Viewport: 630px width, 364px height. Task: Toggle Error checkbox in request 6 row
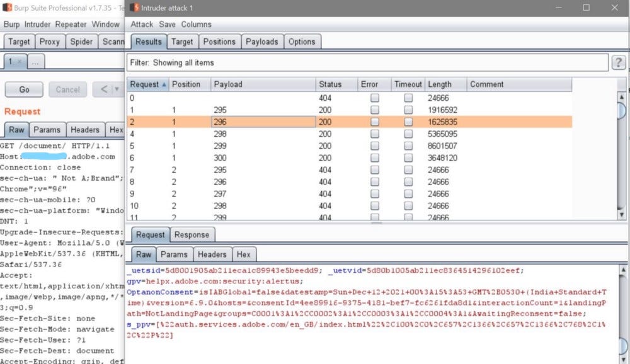(x=374, y=158)
